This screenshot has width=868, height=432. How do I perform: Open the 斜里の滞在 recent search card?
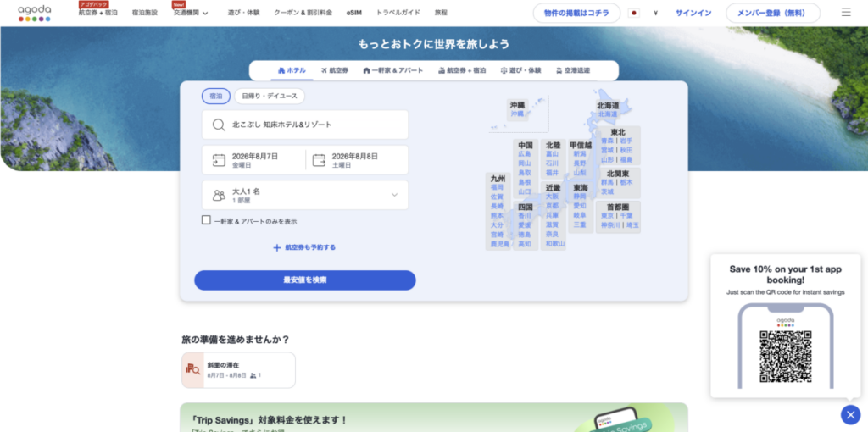tap(238, 370)
